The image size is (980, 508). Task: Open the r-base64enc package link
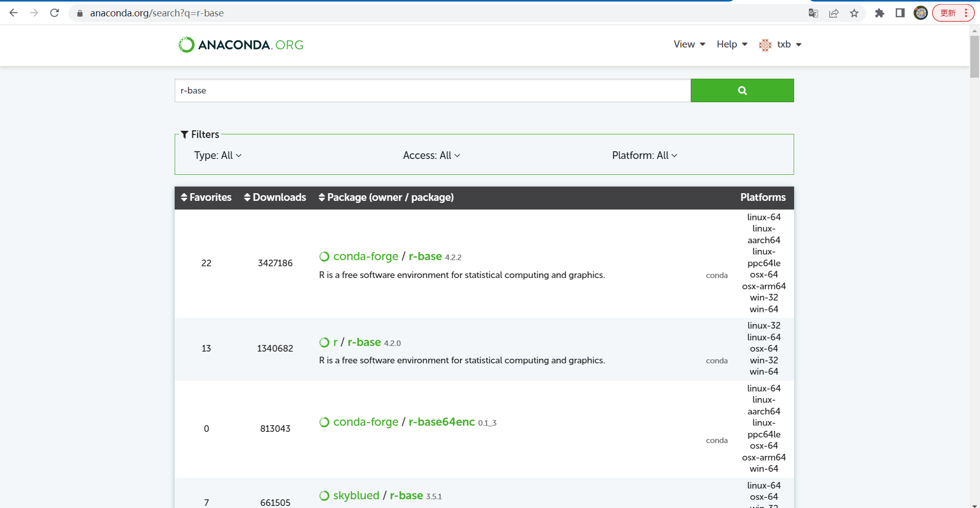click(x=441, y=422)
